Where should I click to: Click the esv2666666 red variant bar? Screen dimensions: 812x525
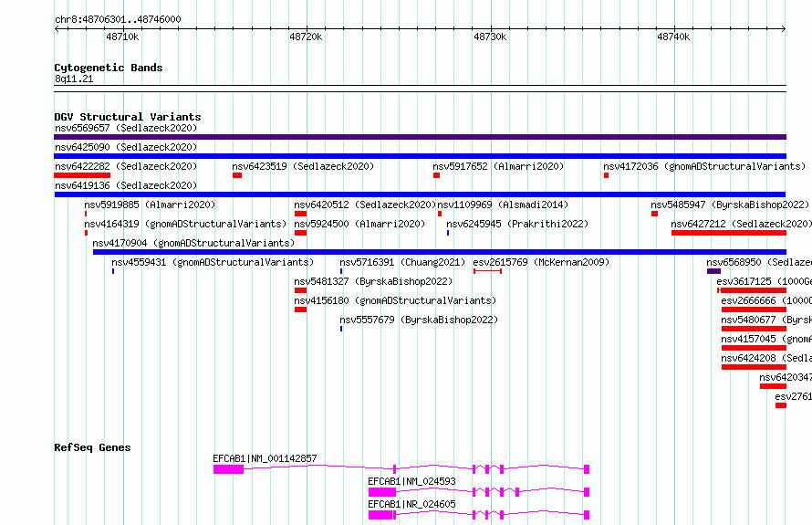[x=754, y=310]
